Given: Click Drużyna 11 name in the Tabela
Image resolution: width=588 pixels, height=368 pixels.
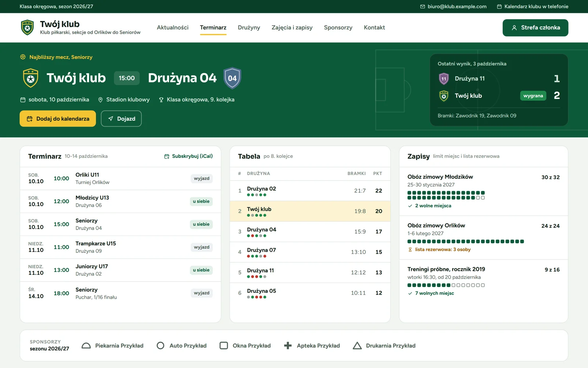Looking at the screenshot, I should click(261, 270).
